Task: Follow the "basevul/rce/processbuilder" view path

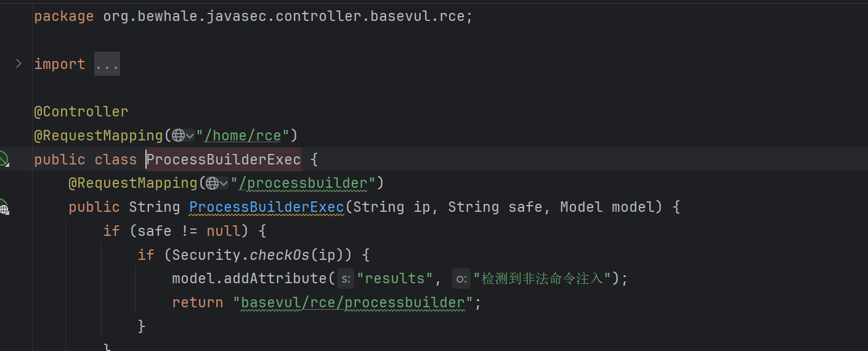Action: click(x=353, y=303)
